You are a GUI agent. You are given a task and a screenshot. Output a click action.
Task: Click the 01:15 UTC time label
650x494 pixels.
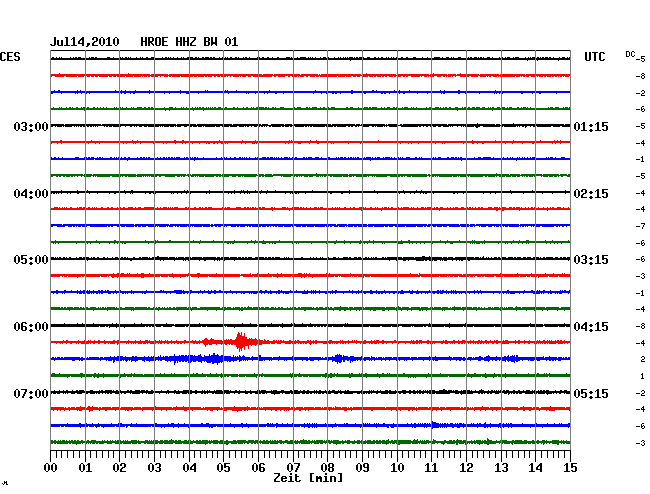(591, 126)
